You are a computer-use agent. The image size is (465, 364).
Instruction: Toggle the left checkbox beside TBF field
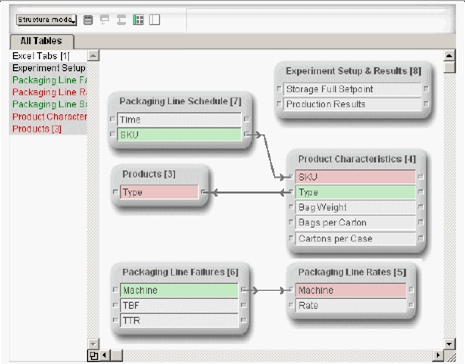point(115,305)
